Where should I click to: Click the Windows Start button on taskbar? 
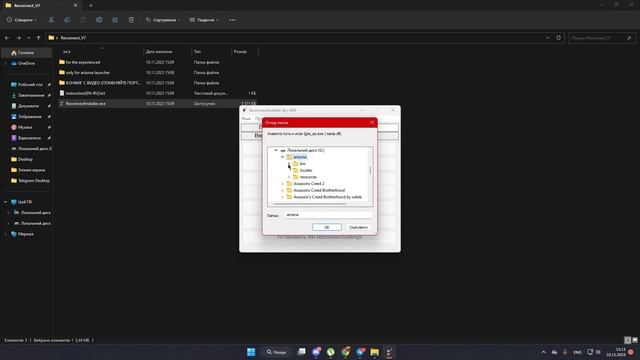click(x=251, y=352)
